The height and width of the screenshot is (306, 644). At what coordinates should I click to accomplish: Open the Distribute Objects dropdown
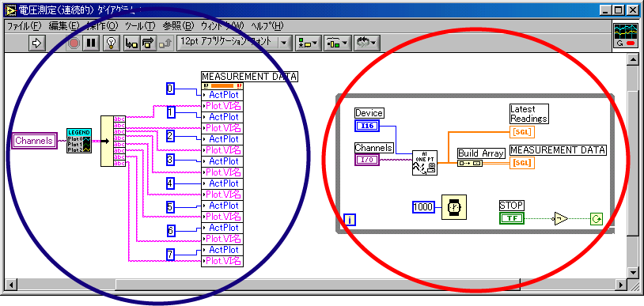coord(337,43)
